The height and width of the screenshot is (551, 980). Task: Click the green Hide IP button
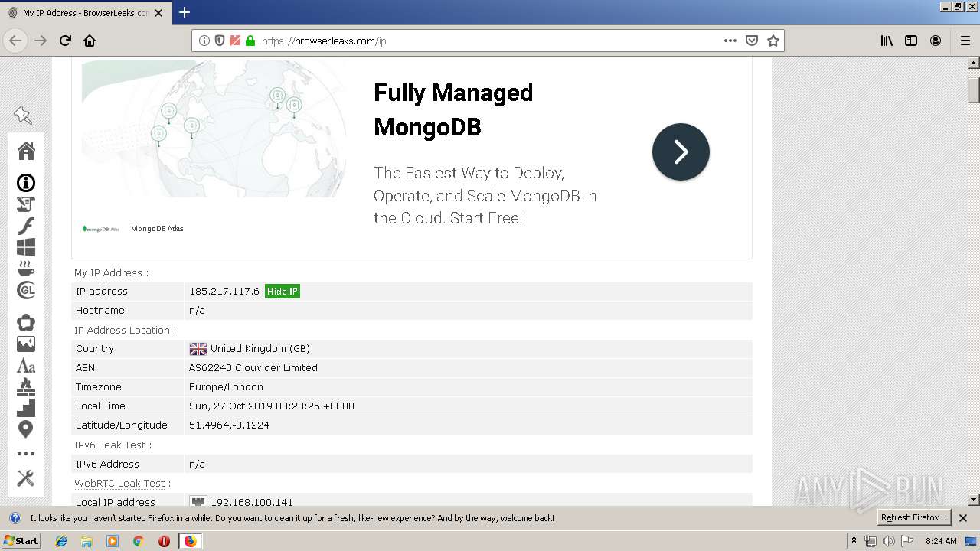tap(283, 292)
